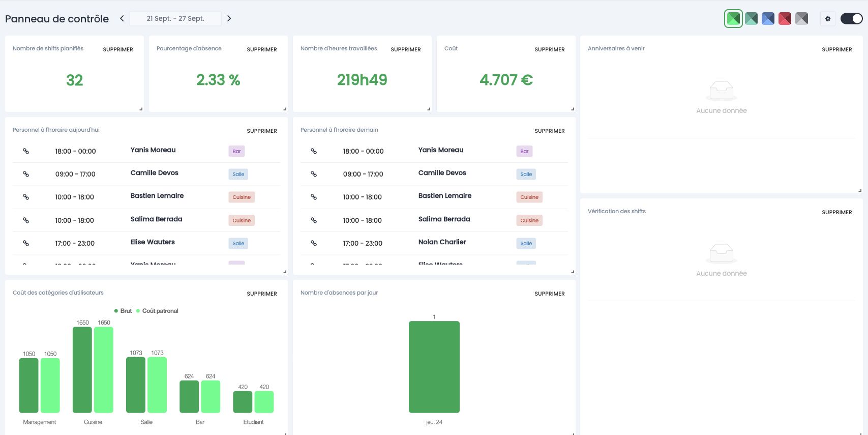Click the jeu. 24 absence bar
This screenshot has width=868, height=435.
click(x=434, y=367)
